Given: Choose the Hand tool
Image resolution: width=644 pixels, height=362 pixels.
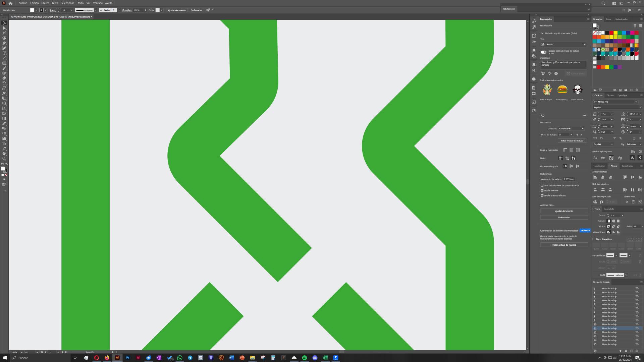Looking at the screenshot, I should [x=4, y=154].
